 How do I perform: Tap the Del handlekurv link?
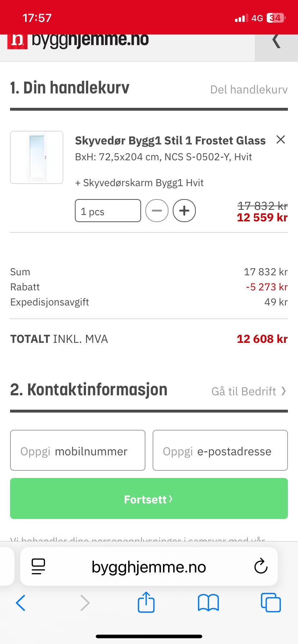[x=249, y=89]
